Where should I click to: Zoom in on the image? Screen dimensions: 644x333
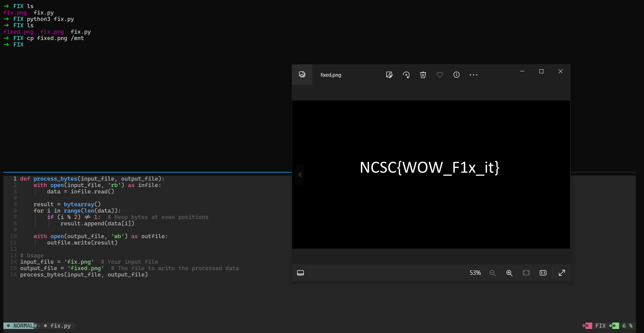(509, 273)
